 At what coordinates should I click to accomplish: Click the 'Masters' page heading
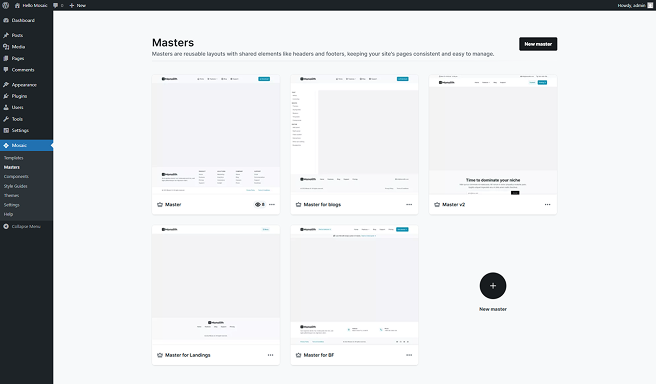tap(173, 43)
